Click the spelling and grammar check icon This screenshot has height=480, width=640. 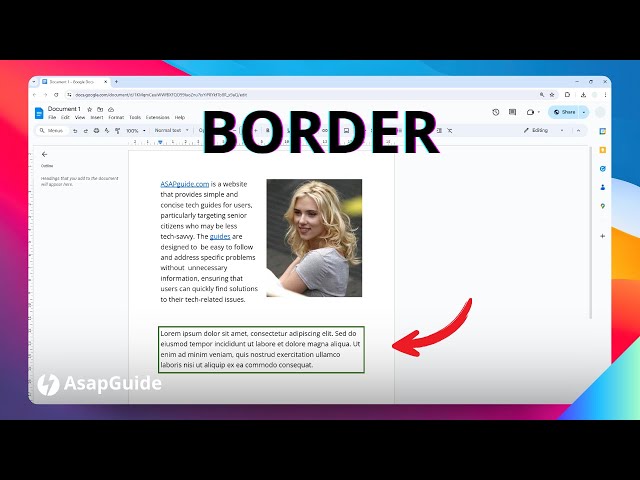[x=107, y=131]
